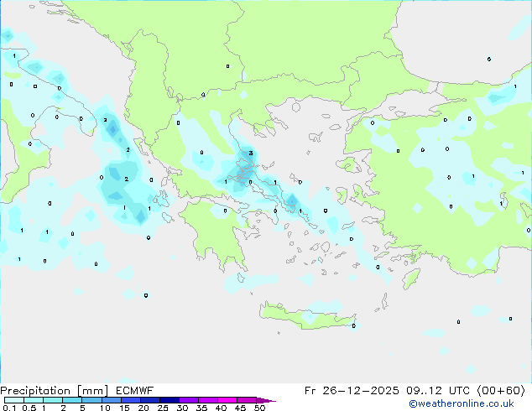Select the 5–10 mm legend color swatch
Image resolution: width=532 pixels, height=411 pixels.
(x=91, y=400)
